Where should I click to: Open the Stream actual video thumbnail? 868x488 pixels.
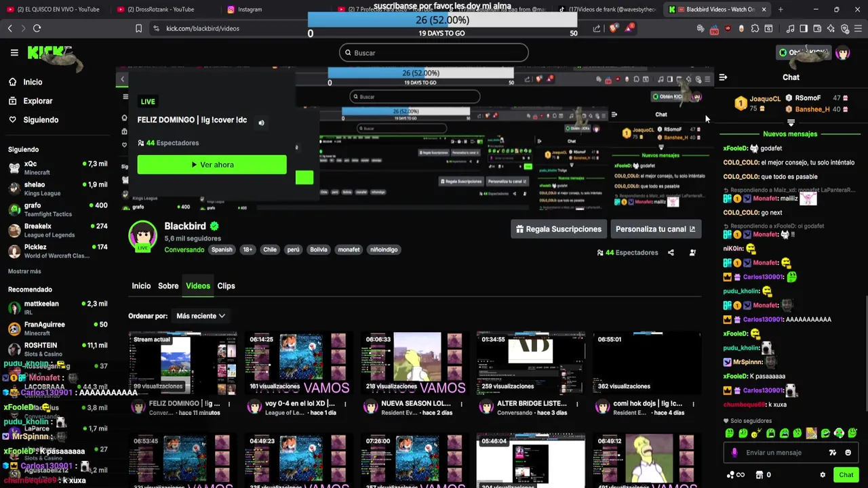183,363
